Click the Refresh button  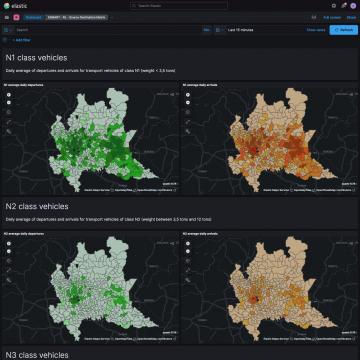pos(343,30)
